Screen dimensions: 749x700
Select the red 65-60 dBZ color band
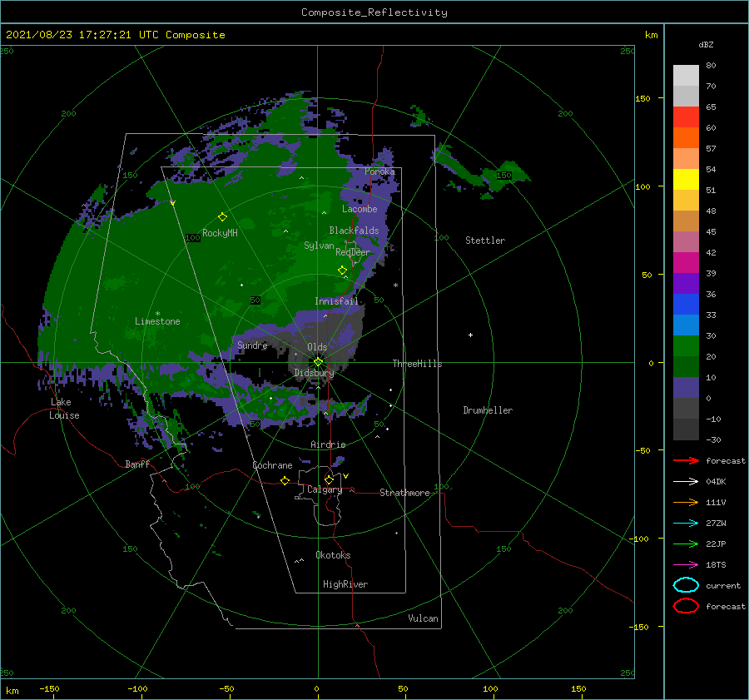click(686, 117)
